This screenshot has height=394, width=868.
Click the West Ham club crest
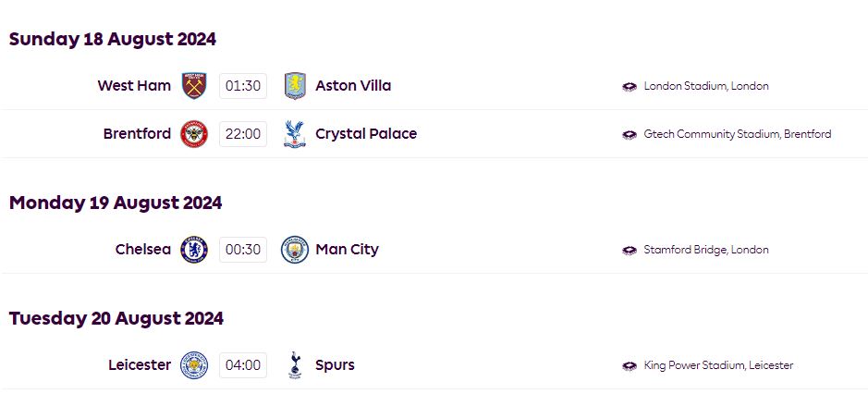coord(194,86)
